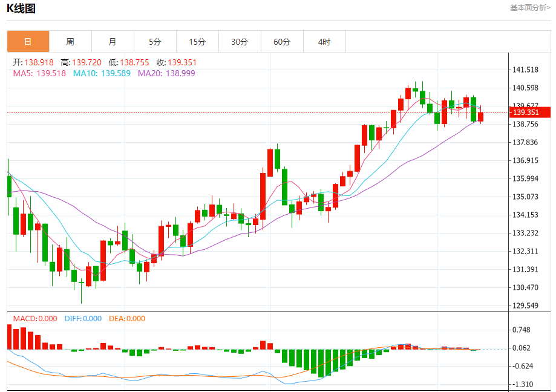Switch to the 月 monthly tab
Viewport: 556px width, 392px height.
tap(113, 42)
